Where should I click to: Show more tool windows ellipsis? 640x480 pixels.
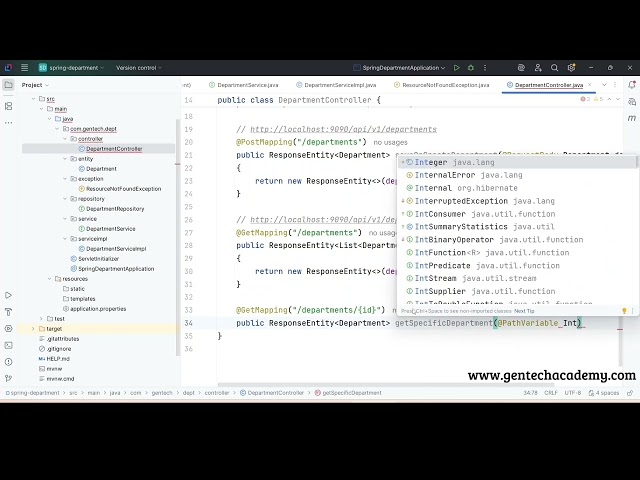[8, 122]
